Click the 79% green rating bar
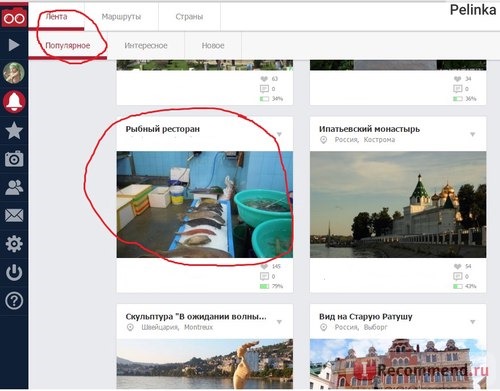500x391 pixels. (264, 286)
